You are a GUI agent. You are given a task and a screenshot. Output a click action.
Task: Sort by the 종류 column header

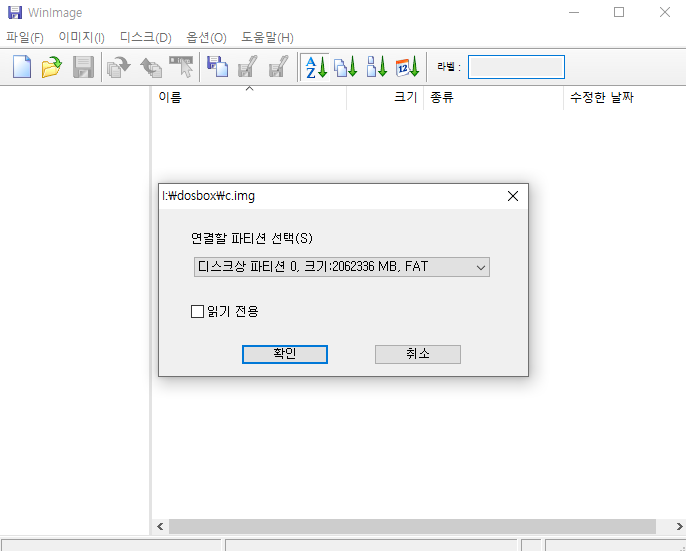point(494,97)
